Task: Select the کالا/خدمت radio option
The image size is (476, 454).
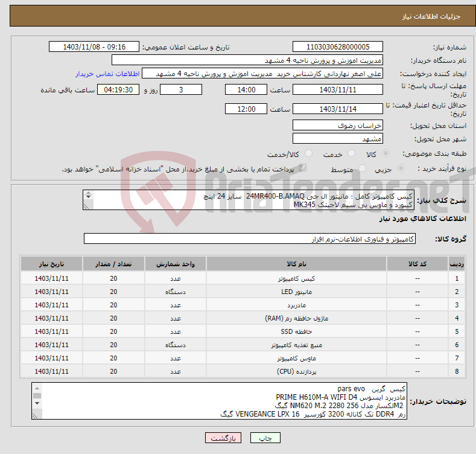Action: pyautogui.click(x=298, y=154)
